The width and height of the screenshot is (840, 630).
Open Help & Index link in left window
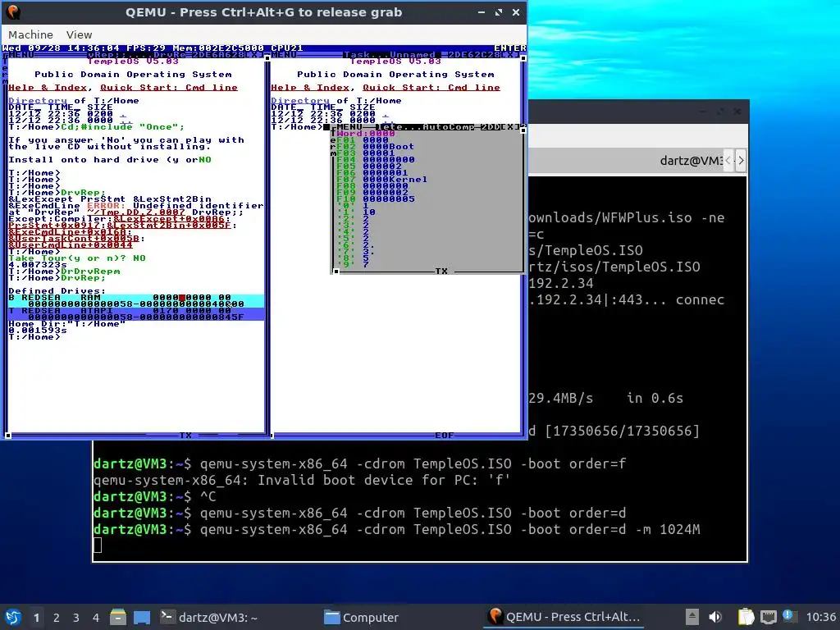(x=48, y=87)
